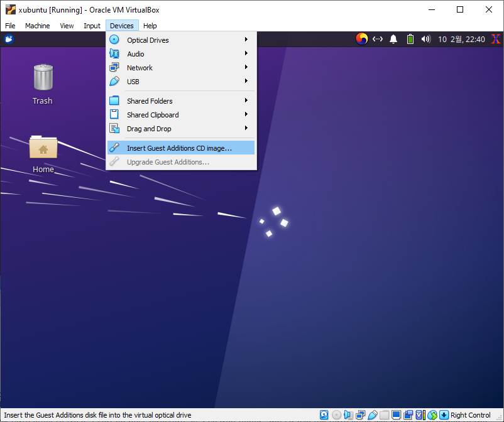Minimize the xubuntu VirtualBox window

pos(432,9)
